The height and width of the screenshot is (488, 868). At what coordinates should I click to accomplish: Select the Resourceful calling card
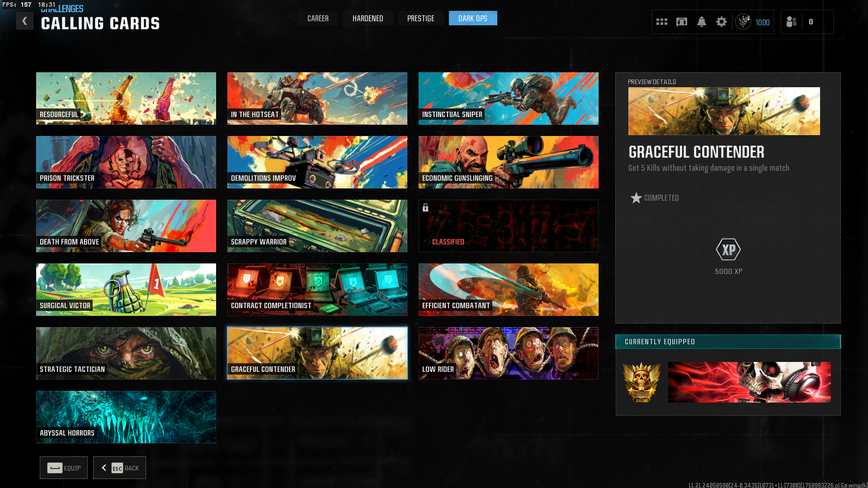pyautogui.click(x=126, y=99)
